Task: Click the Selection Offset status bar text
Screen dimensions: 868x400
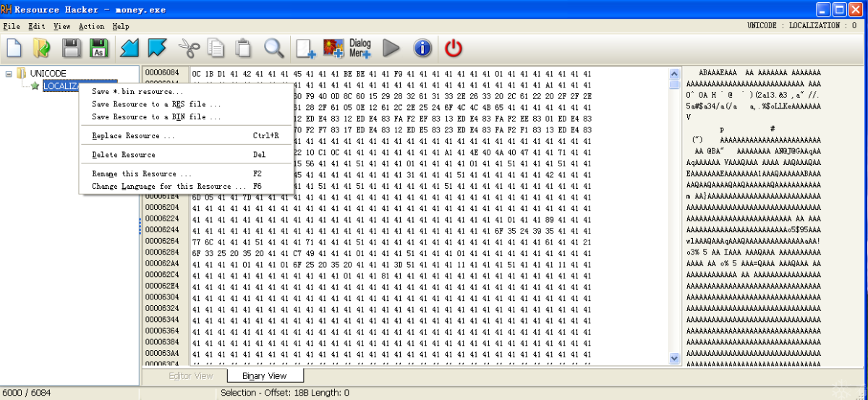Action: [284, 393]
